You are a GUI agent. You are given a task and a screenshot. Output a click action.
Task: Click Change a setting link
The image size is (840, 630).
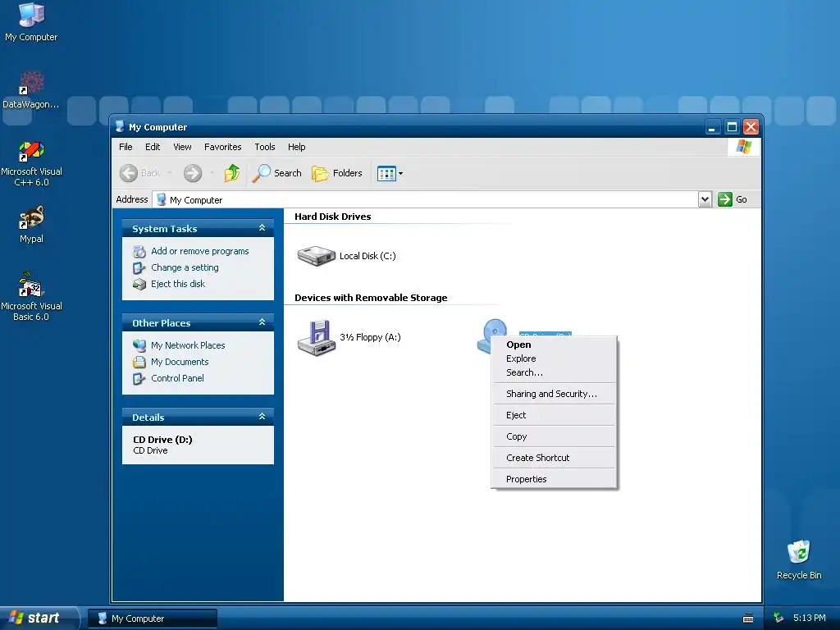pyautogui.click(x=185, y=267)
